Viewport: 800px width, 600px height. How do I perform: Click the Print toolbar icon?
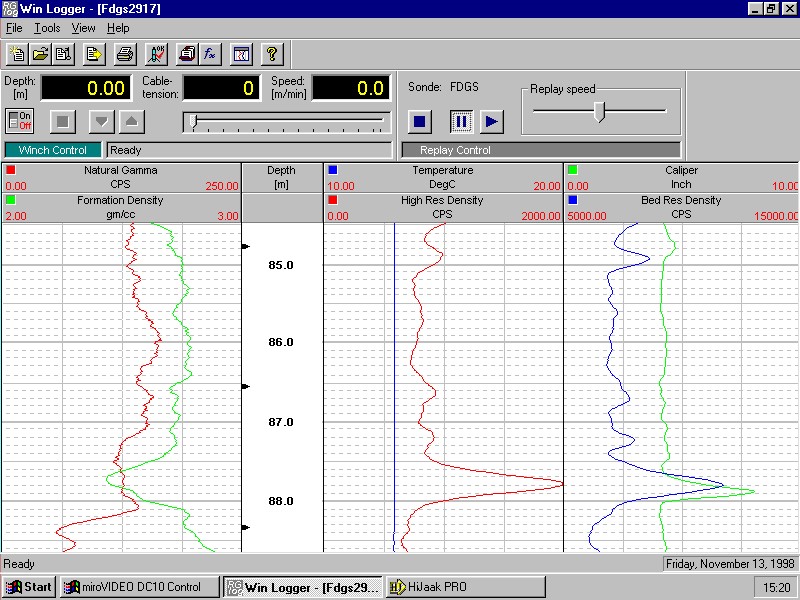click(x=124, y=54)
